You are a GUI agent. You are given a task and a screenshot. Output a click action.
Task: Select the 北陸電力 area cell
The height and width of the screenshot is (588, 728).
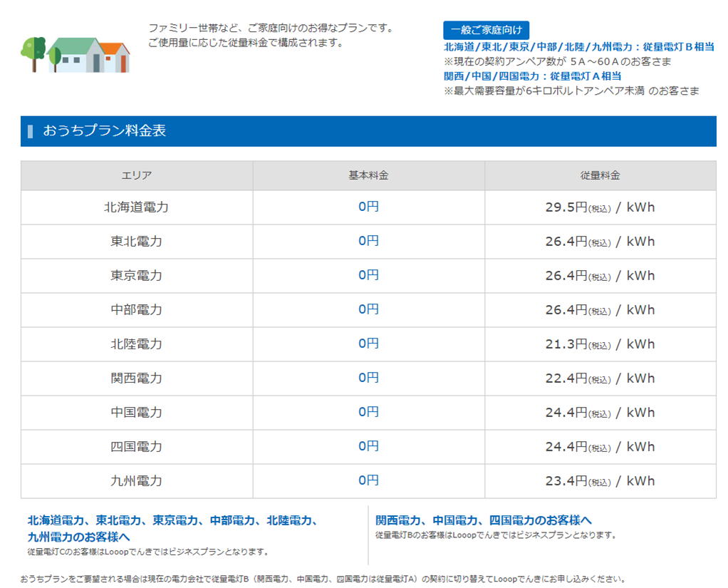point(137,344)
